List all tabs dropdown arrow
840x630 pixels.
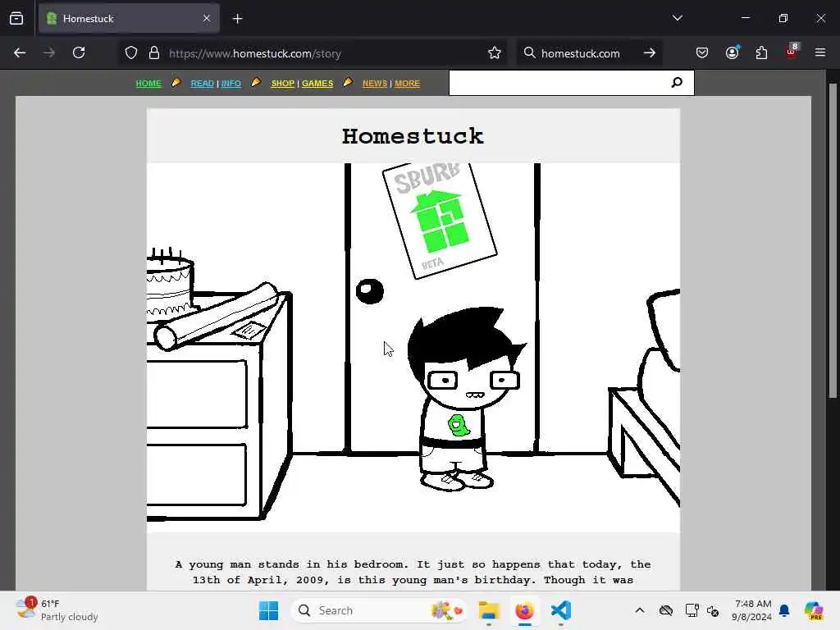pyautogui.click(x=677, y=18)
